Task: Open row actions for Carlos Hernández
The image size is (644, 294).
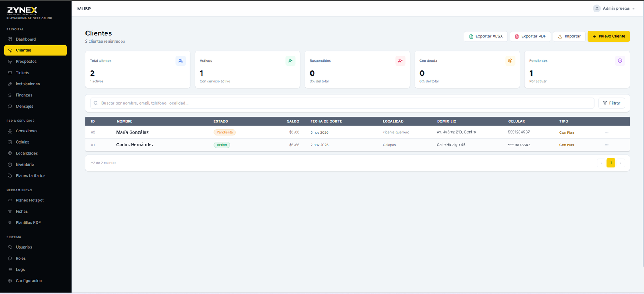Action: (x=607, y=145)
